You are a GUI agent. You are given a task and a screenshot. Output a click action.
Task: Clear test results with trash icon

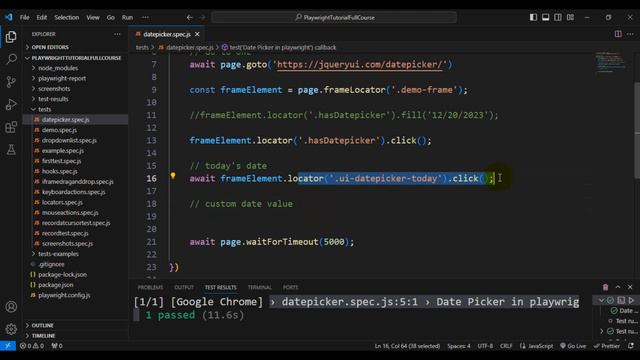tap(605, 287)
